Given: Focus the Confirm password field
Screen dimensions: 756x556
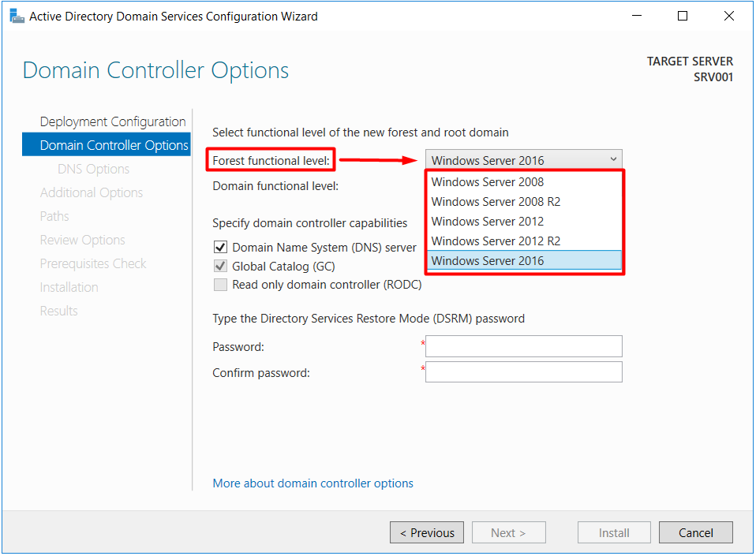Looking at the screenshot, I should (x=524, y=372).
